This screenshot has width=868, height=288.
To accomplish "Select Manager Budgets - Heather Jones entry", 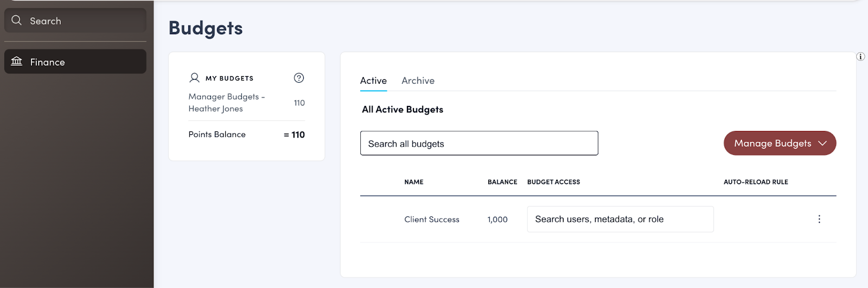I will click(x=226, y=103).
